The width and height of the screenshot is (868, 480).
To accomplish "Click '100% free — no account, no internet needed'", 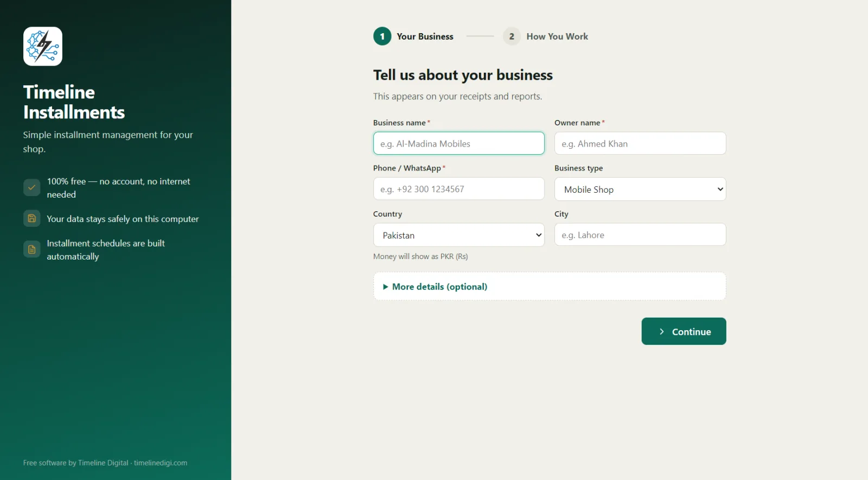I will (x=118, y=188).
